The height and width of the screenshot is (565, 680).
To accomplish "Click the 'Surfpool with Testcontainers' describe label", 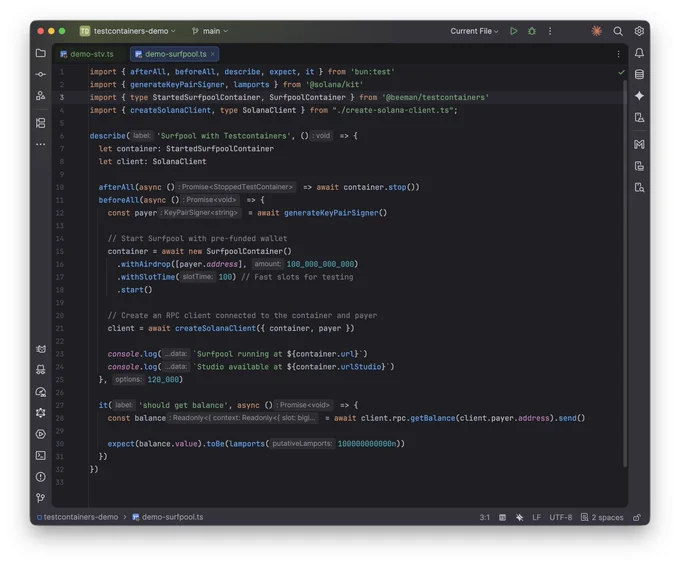I will [x=223, y=136].
